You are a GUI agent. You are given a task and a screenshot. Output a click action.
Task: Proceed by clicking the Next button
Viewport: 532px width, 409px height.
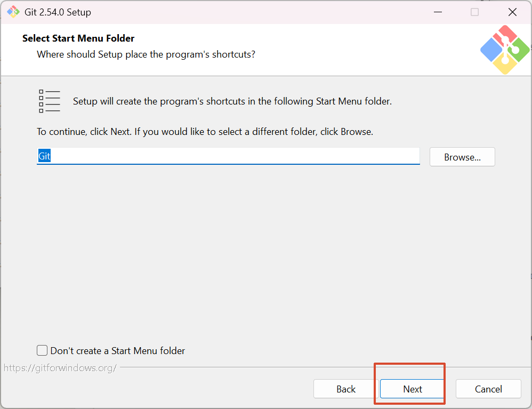[x=412, y=389]
